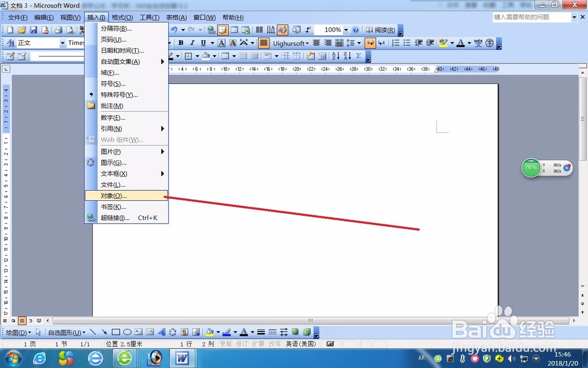Viewport: 588px width, 368px height.
Task: Toggle character border A icon
Action: (x=222, y=43)
